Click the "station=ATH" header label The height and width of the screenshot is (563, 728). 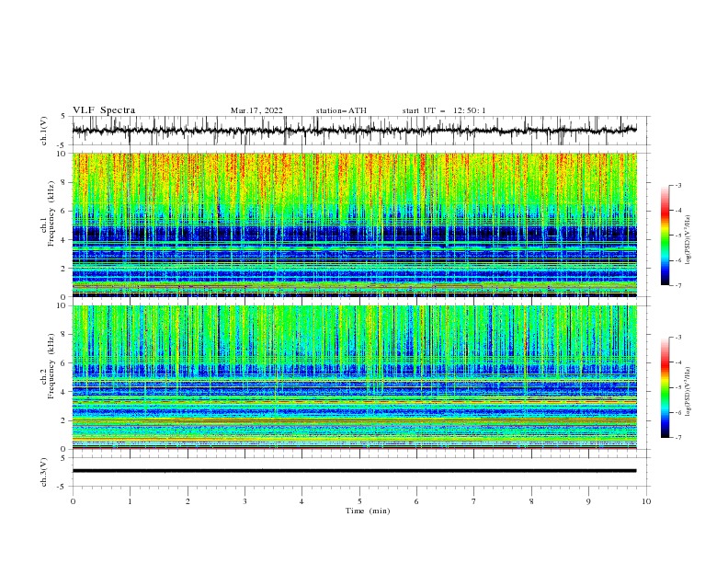(341, 110)
